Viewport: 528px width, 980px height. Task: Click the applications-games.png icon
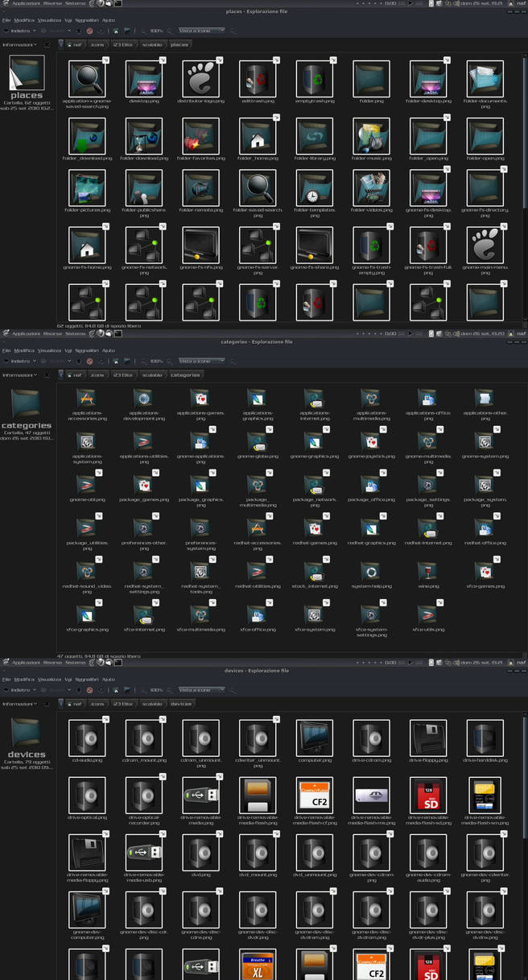pyautogui.click(x=200, y=399)
